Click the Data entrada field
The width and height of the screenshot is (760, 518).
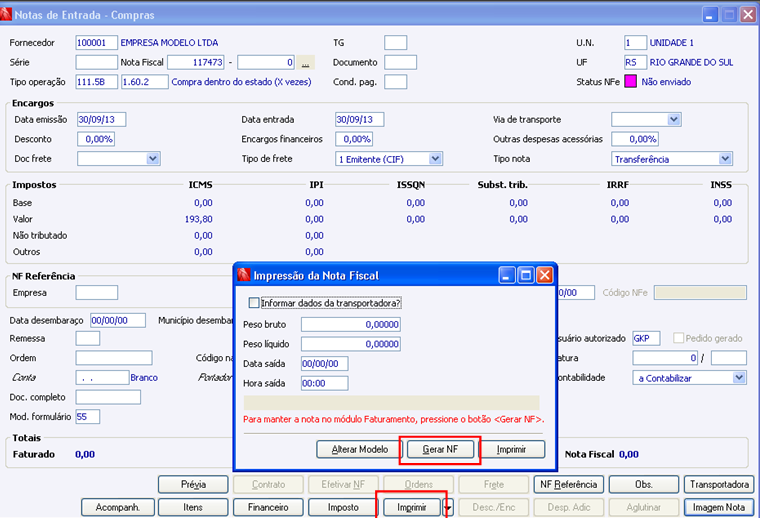[359, 119]
